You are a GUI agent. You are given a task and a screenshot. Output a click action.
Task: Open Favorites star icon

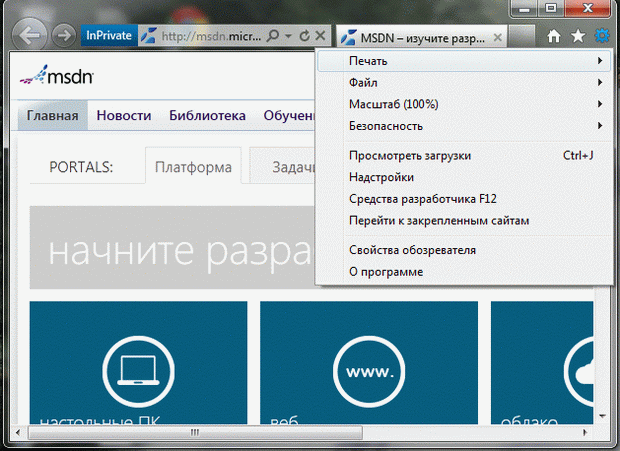click(578, 36)
